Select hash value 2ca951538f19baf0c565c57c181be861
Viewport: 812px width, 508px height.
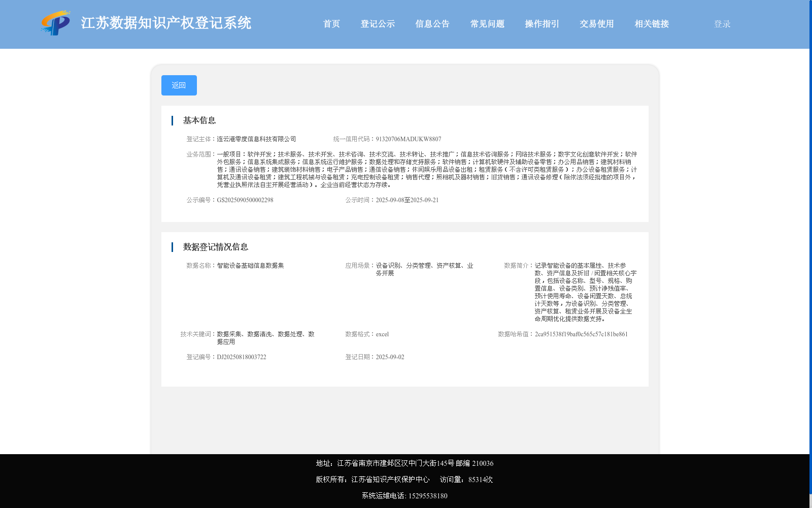pyautogui.click(x=581, y=334)
